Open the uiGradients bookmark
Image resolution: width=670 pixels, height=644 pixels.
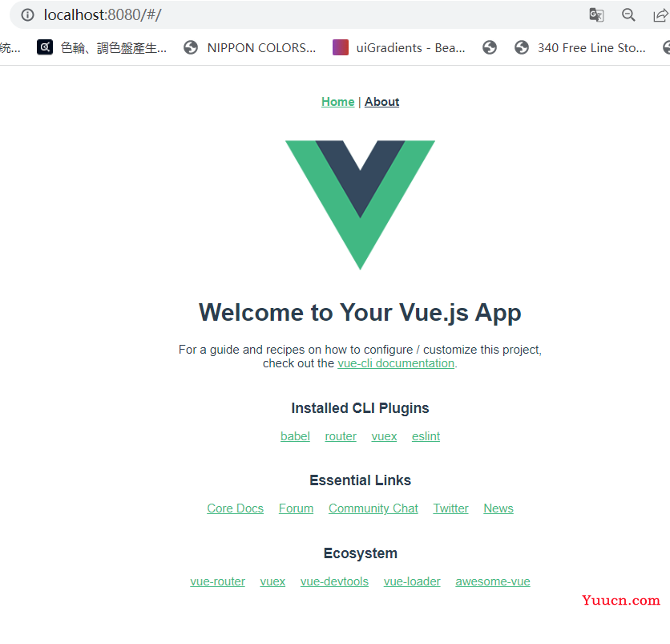click(398, 47)
